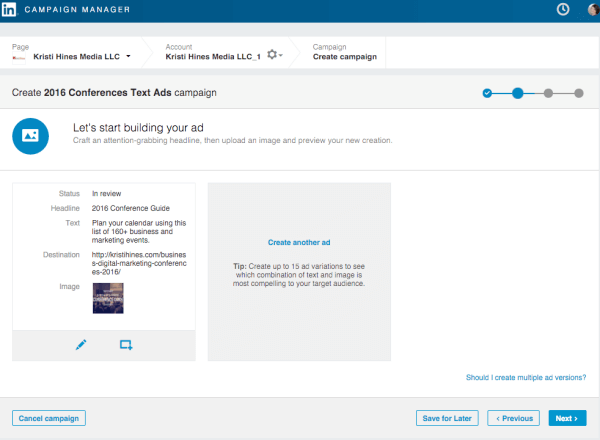Select the Create campaign breadcrumb
The width and height of the screenshot is (600, 440).
point(344,57)
